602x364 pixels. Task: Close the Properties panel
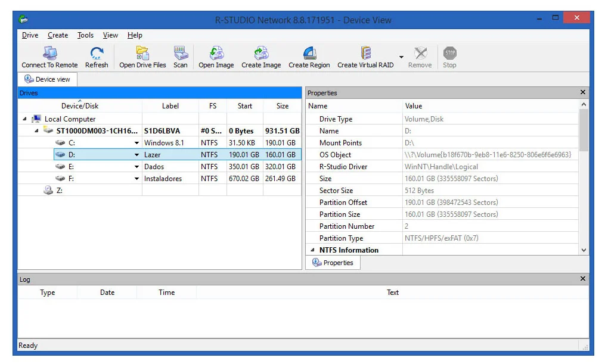tap(583, 93)
